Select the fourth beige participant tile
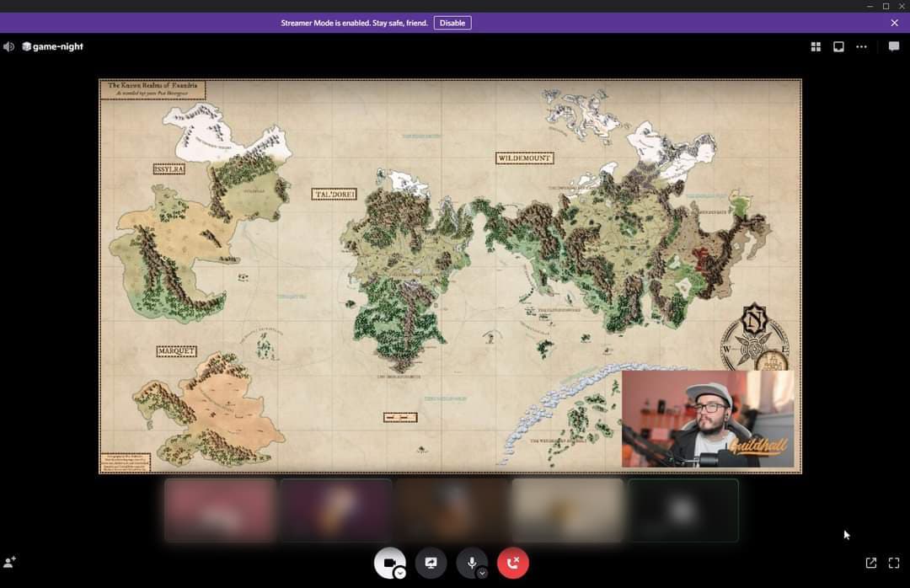 568,510
